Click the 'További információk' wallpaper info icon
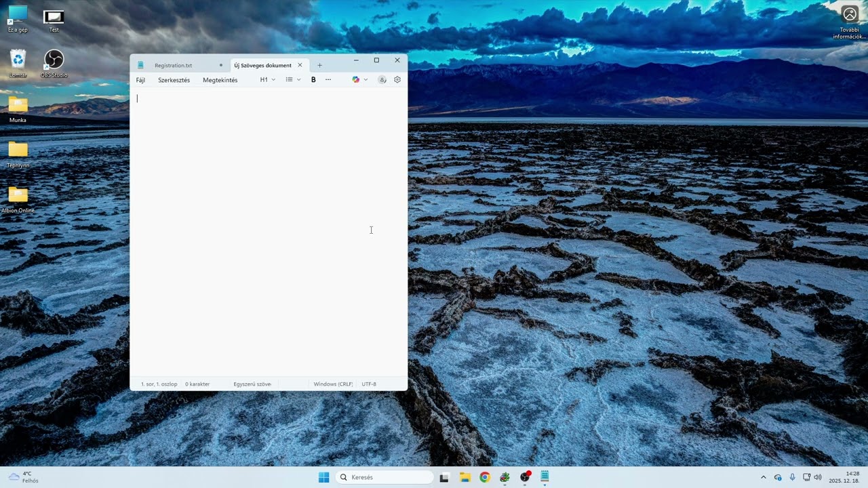This screenshot has height=488, width=868. click(x=850, y=22)
